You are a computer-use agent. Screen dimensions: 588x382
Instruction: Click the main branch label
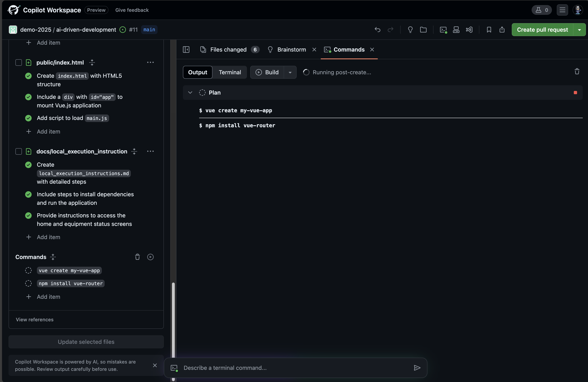coord(149,30)
